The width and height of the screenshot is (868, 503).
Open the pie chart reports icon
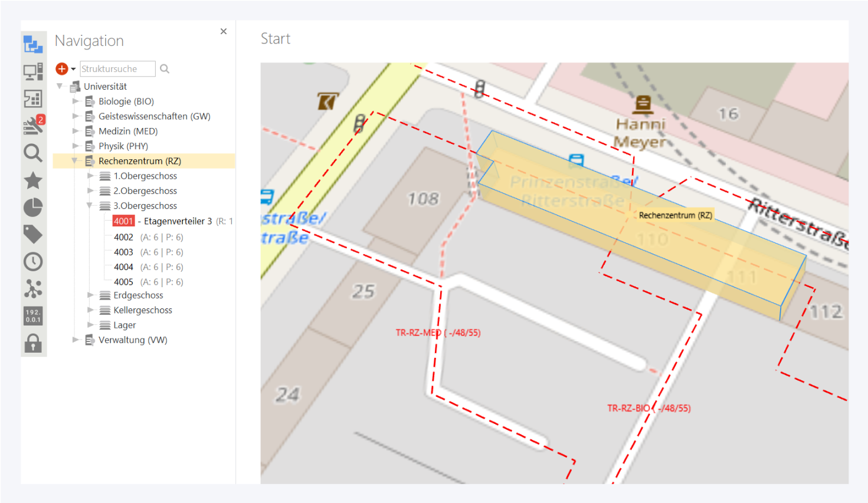[x=33, y=207]
